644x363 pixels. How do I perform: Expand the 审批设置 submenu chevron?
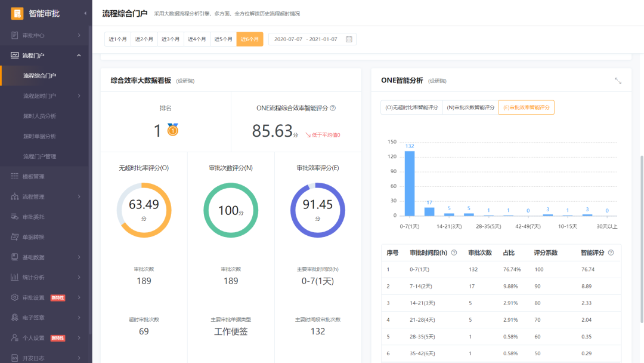pyautogui.click(x=79, y=297)
